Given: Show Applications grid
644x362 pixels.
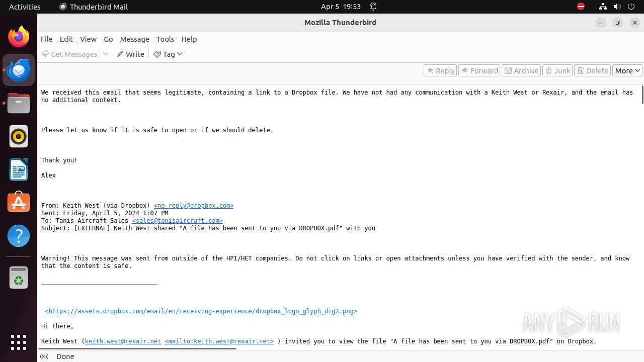Looking at the screenshot, I should [19, 342].
